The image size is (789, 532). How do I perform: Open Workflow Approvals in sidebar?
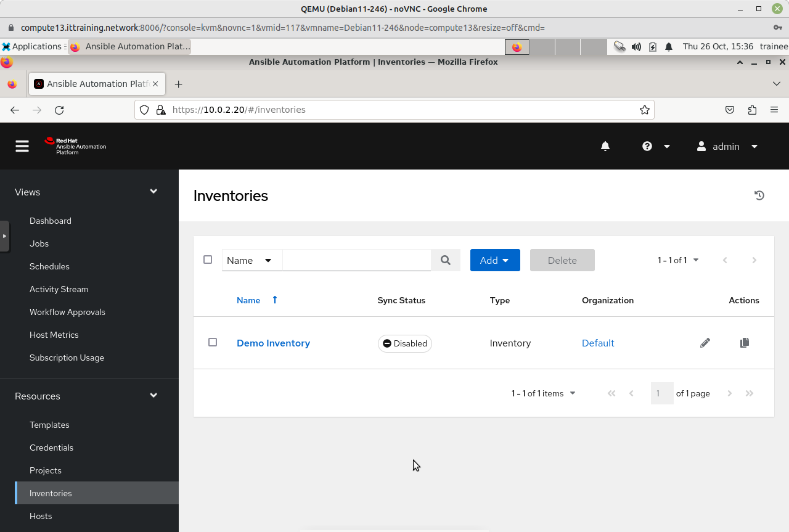67,312
